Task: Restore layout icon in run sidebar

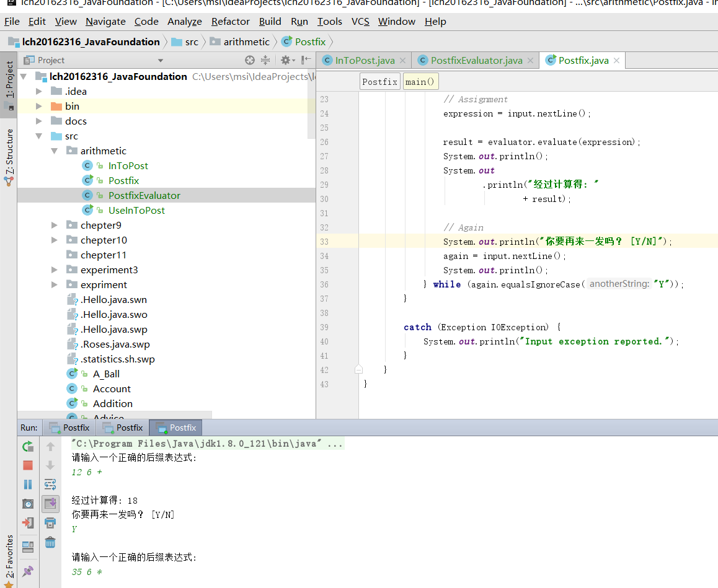Action: point(27,546)
